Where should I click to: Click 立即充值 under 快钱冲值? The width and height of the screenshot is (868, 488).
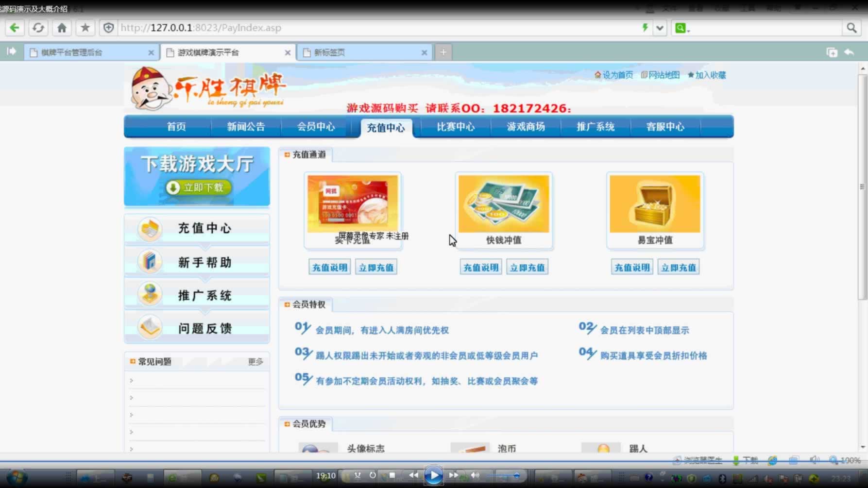(x=527, y=268)
